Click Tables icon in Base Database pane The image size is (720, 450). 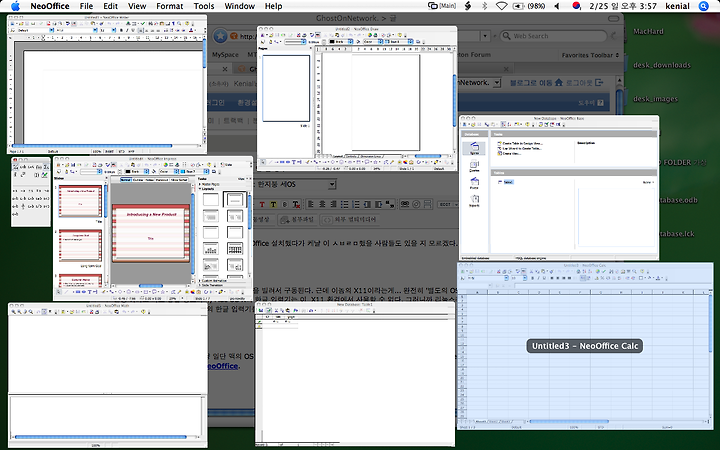(474, 148)
